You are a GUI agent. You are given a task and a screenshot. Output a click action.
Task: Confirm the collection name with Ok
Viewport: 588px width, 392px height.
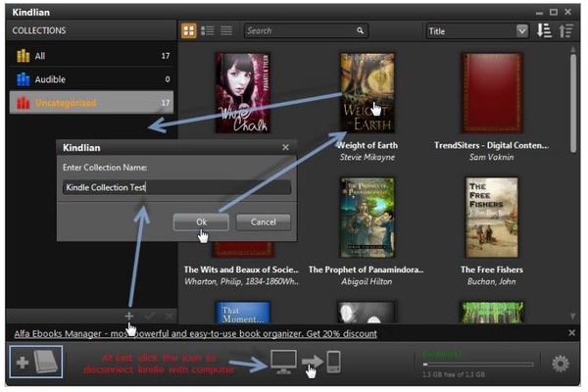pyautogui.click(x=201, y=222)
